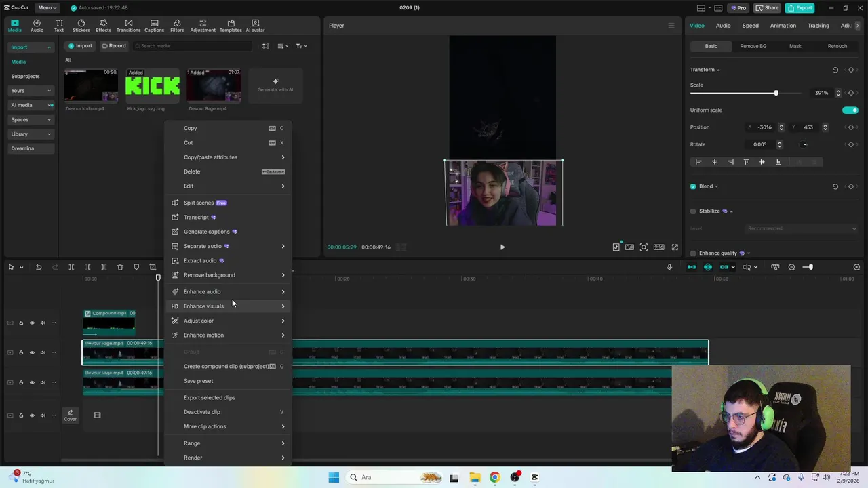868x488 pixels.
Task: Click the Scale slider handle
Action: click(x=776, y=93)
